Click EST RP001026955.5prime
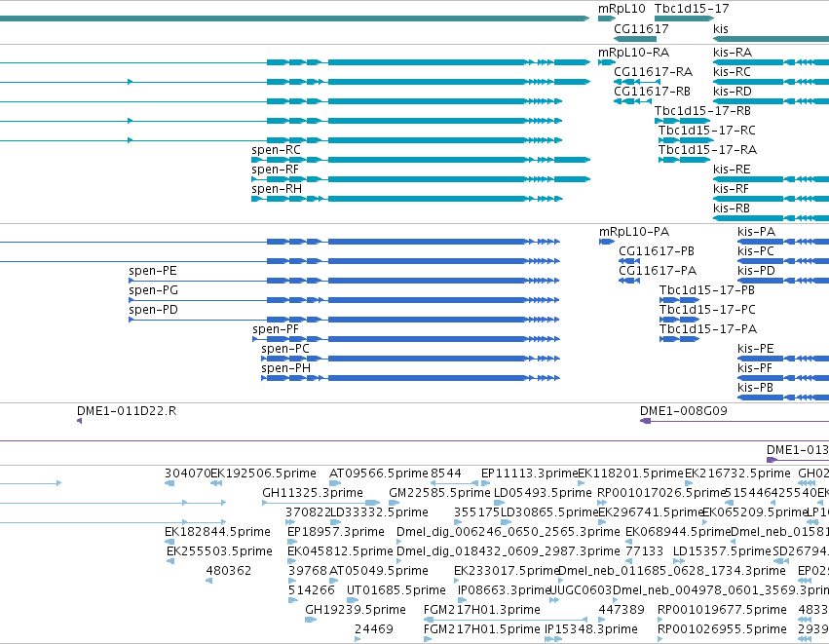Viewport: 829px width, 644px height. click(722, 630)
